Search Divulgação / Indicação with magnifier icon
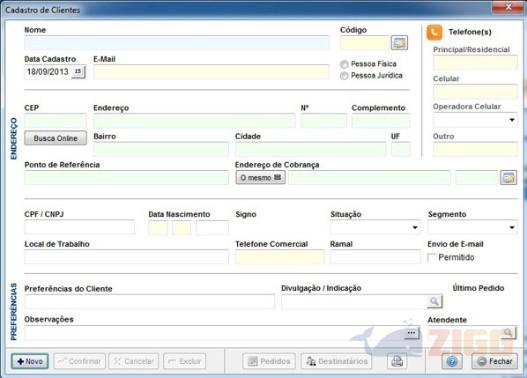Screen dimensions: 527x378 tap(435, 301)
